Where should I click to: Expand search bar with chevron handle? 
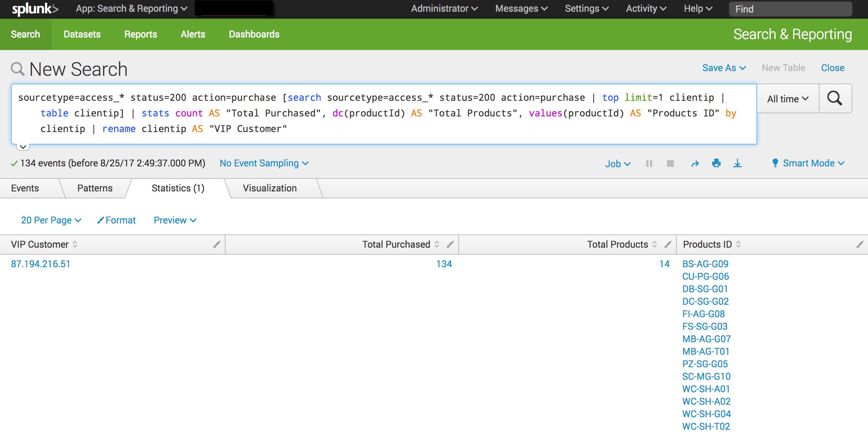(x=23, y=147)
